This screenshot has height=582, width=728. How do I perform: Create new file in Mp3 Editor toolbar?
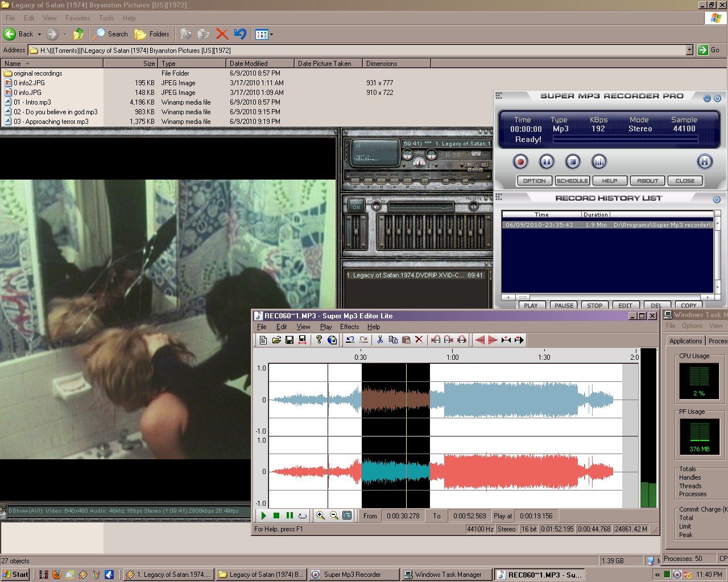[263, 340]
